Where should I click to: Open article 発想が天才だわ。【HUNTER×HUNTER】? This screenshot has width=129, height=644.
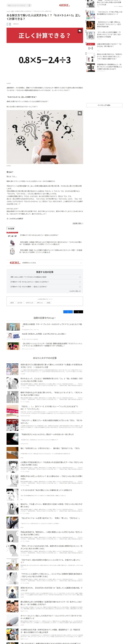[x=51, y=589]
